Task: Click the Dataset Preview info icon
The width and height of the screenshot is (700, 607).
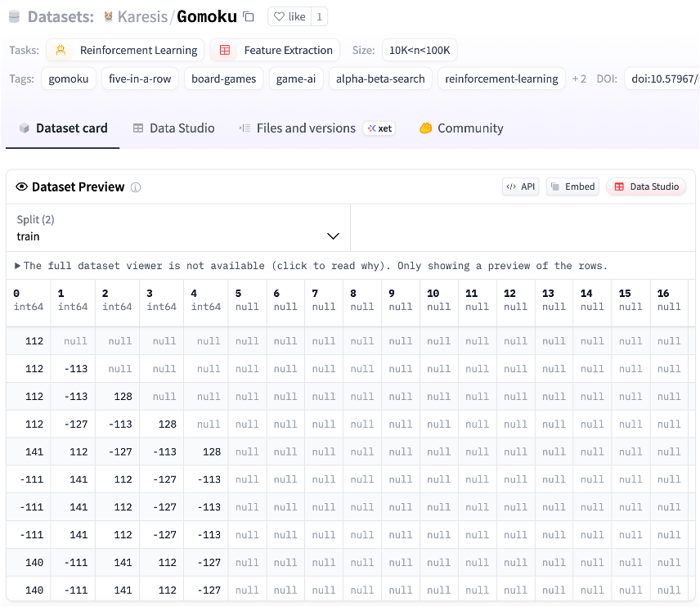Action: [136, 187]
